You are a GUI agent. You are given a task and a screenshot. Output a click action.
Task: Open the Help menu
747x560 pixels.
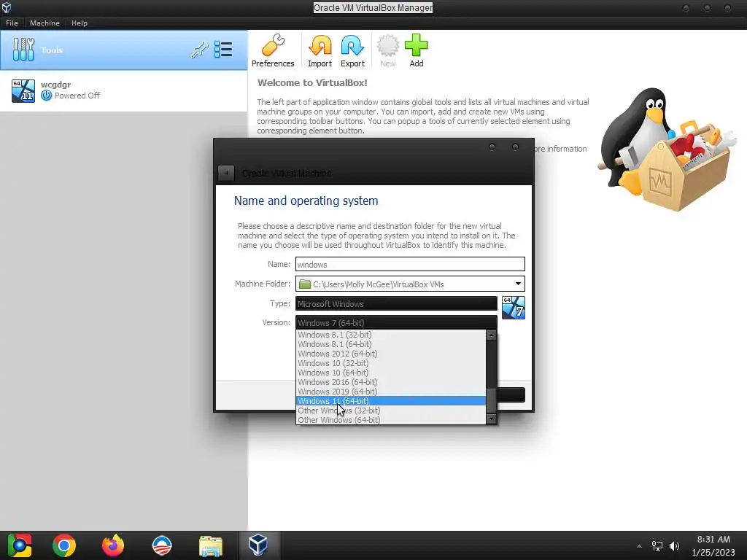[x=80, y=23]
